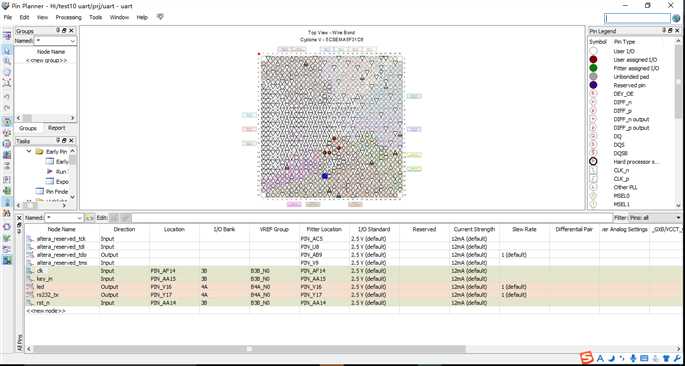Float the Tasks panel
This screenshot has height=366, width=685.
coord(64,141)
